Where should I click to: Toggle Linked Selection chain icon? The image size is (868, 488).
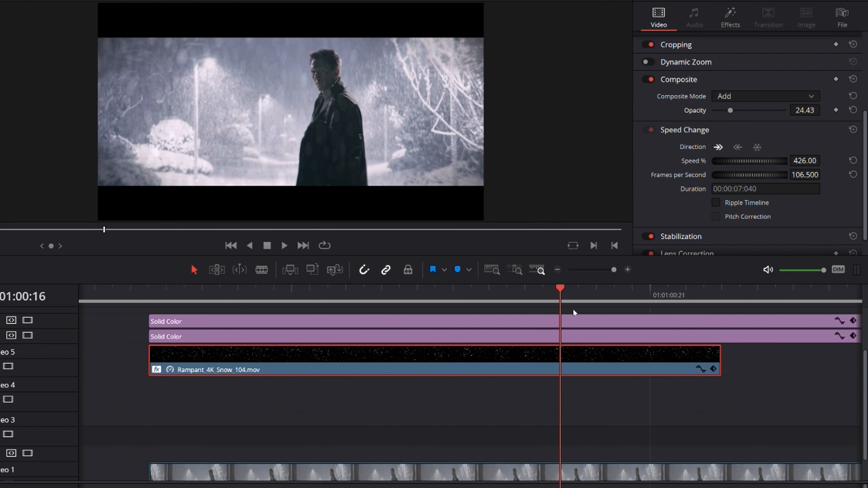[x=386, y=270]
